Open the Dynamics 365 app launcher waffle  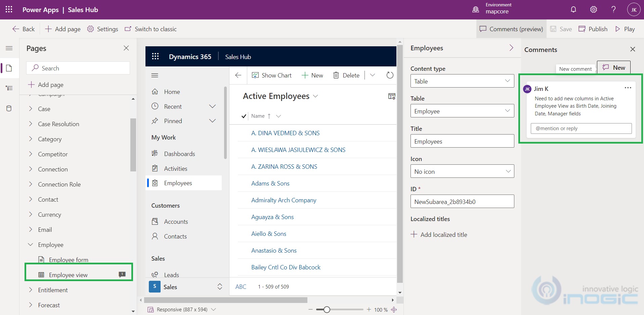155,56
